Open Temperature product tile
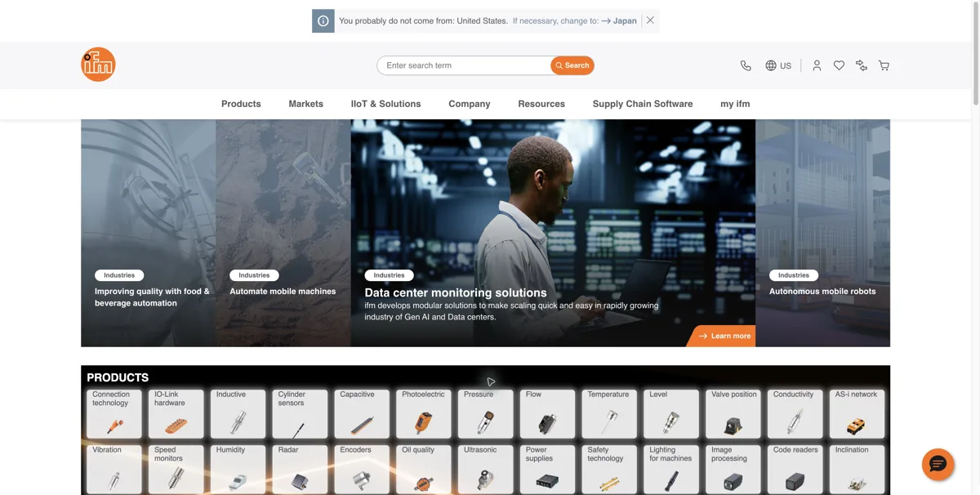This screenshot has height=495, width=980. coord(609,413)
